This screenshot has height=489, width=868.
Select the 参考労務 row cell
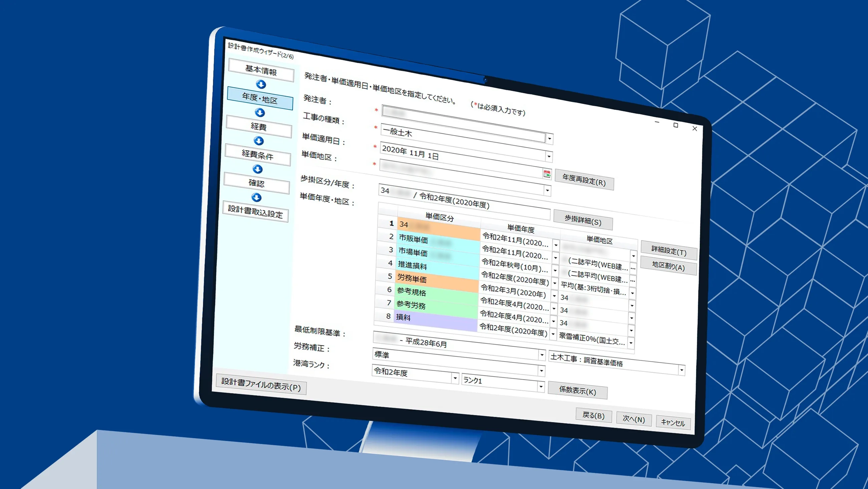(436, 307)
